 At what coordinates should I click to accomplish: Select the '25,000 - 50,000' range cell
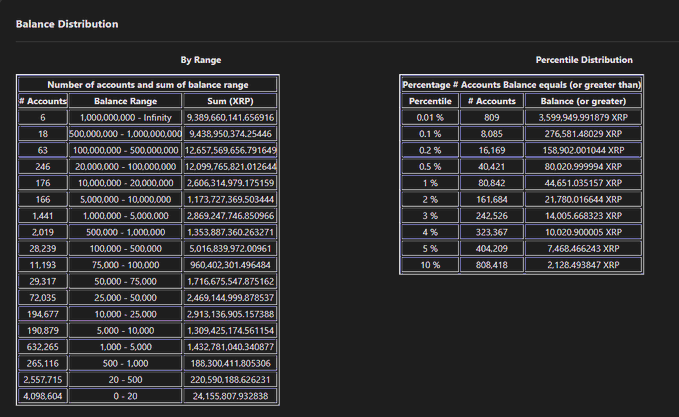point(125,297)
